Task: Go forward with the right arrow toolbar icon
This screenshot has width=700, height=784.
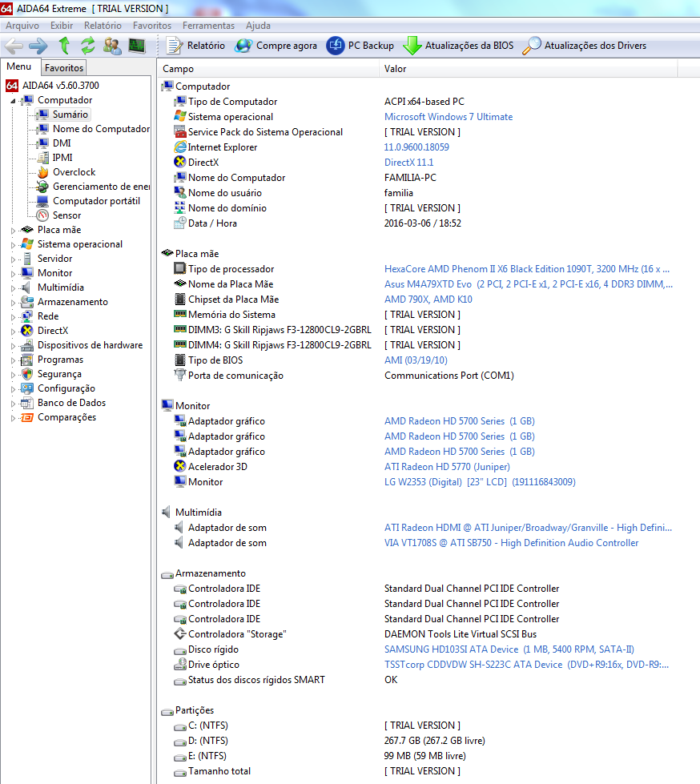Action: point(38,46)
